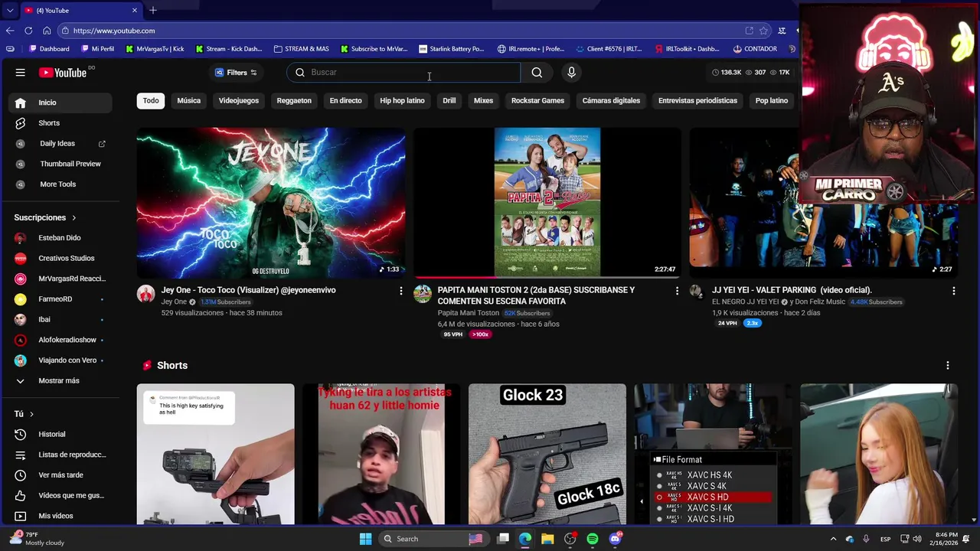The width and height of the screenshot is (980, 551).
Task: Open the Esteban Dido subscription
Action: [59, 238]
